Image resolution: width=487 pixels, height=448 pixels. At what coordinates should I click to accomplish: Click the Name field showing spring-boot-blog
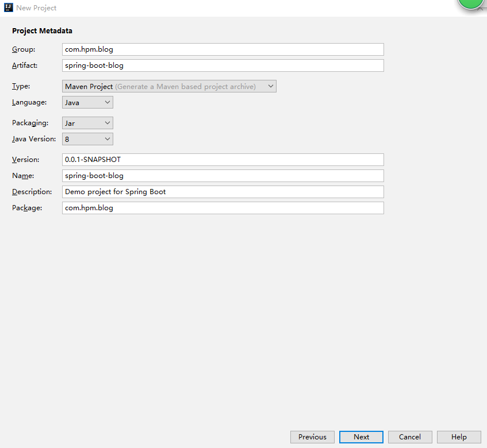click(223, 176)
